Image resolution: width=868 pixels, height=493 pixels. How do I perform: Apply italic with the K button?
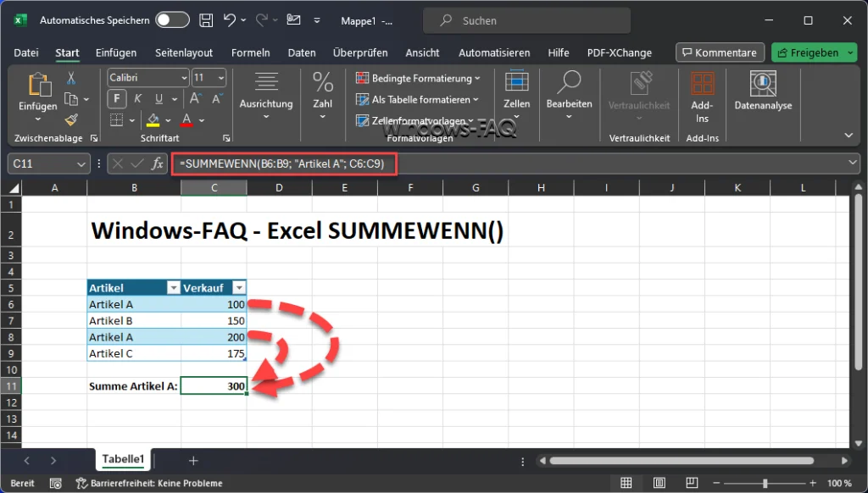pos(138,99)
